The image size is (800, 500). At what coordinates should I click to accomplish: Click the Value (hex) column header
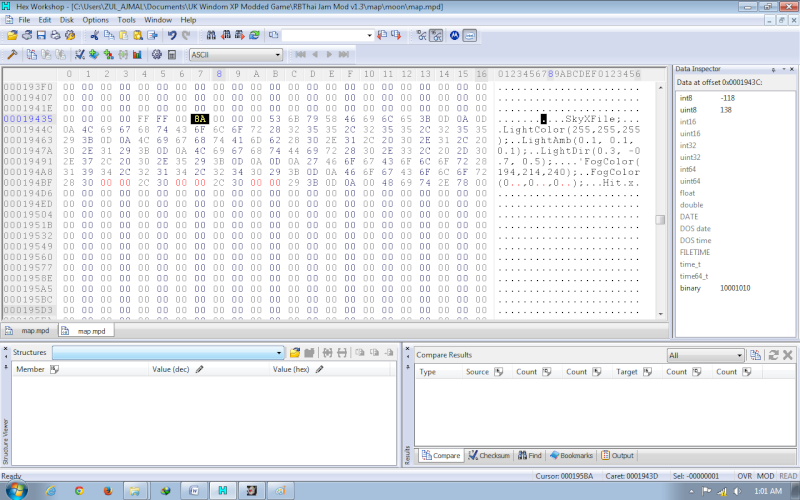click(x=330, y=369)
